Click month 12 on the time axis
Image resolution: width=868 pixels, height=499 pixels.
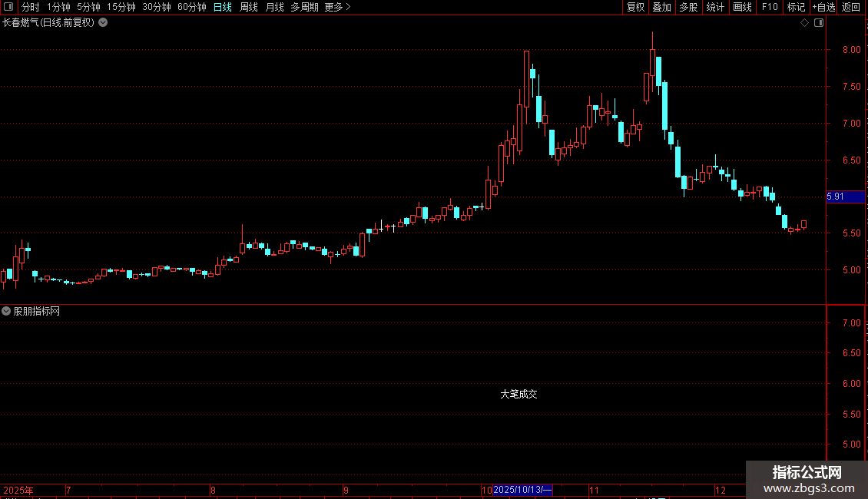click(x=721, y=490)
